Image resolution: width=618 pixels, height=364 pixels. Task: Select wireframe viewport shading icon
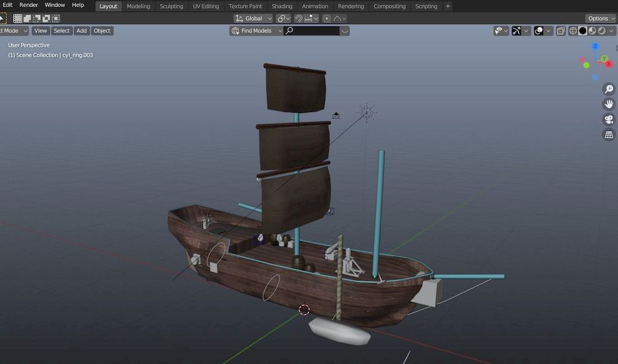click(x=573, y=31)
